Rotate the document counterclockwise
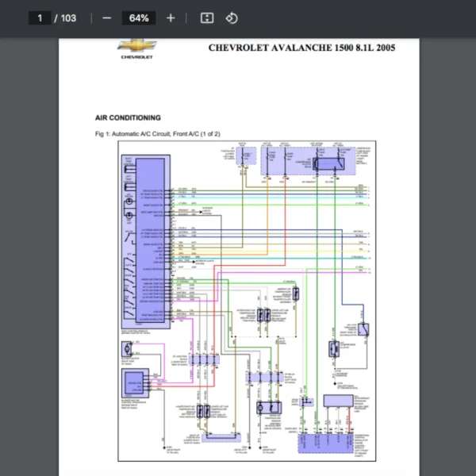The width and height of the screenshot is (476, 476). click(x=232, y=17)
